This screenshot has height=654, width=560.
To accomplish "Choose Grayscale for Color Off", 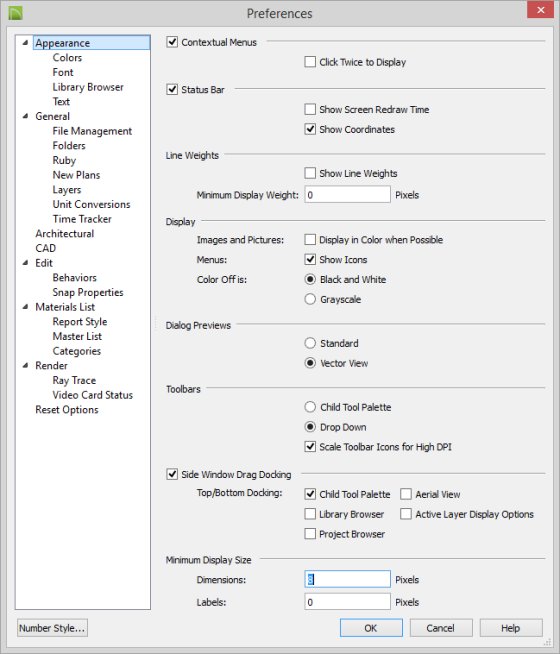I will [310, 299].
